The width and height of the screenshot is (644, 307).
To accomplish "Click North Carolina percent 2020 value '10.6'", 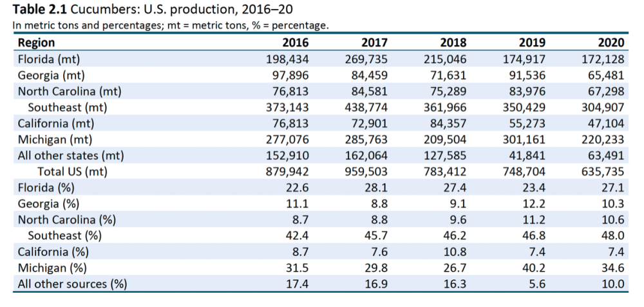I will coord(613,220).
